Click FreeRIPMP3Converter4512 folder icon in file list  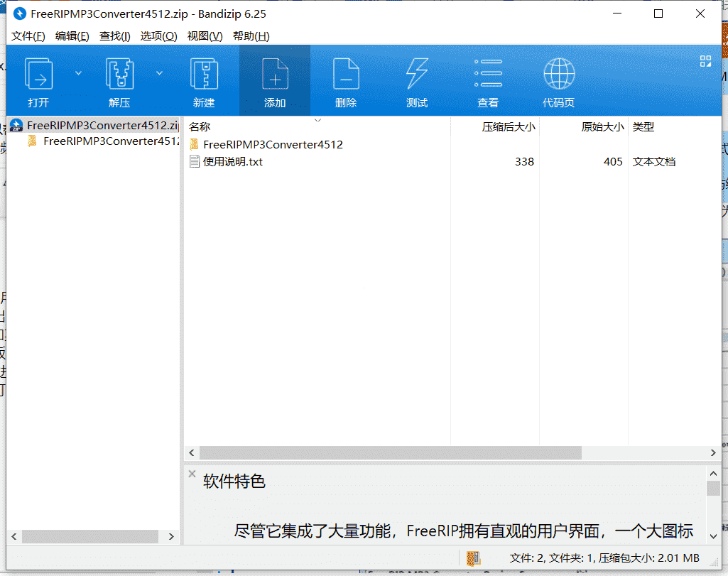[195, 144]
